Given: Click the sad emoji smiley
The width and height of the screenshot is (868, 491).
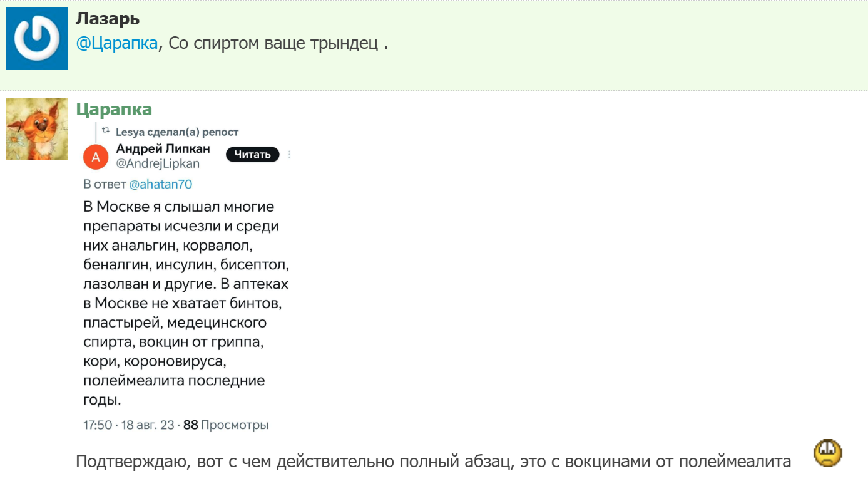Looking at the screenshot, I should click(x=827, y=454).
